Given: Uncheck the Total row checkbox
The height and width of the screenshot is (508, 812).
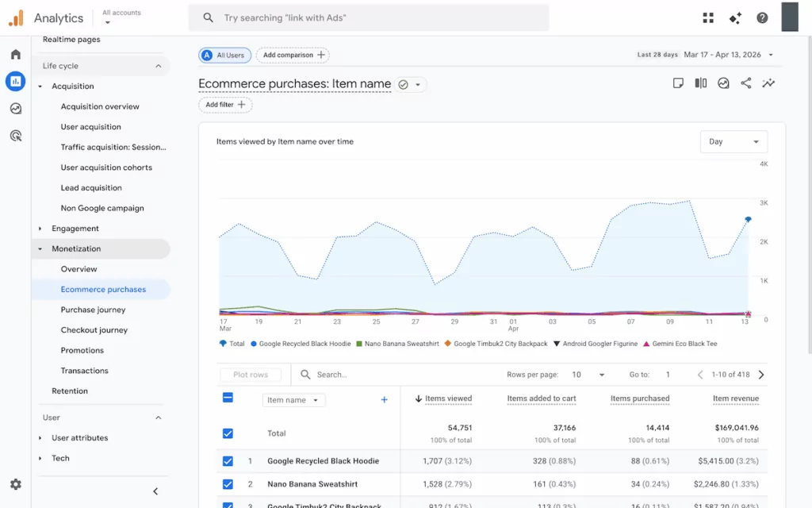Looking at the screenshot, I should 228,433.
